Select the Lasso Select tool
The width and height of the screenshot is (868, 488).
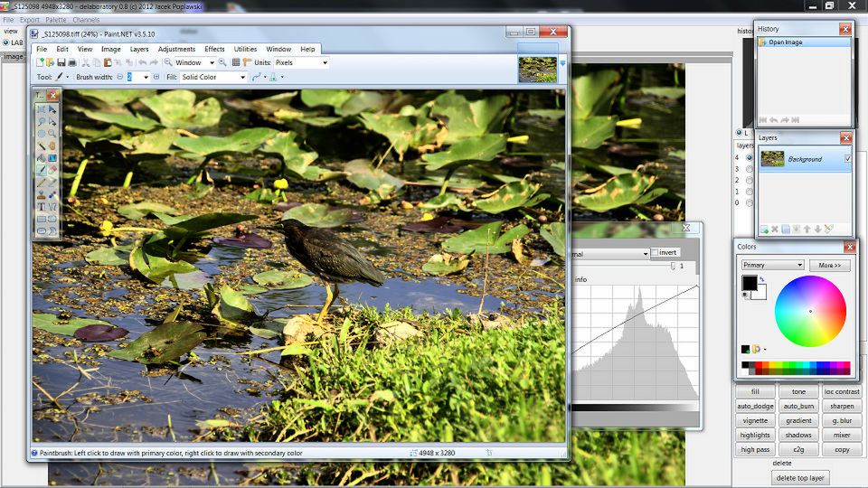[x=42, y=121]
